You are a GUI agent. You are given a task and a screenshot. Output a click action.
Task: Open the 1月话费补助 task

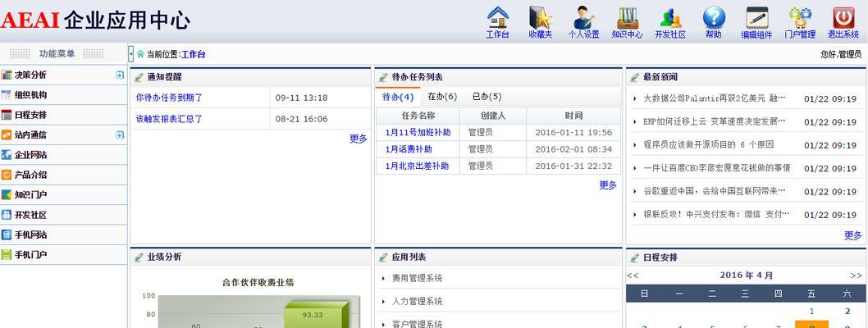409,149
